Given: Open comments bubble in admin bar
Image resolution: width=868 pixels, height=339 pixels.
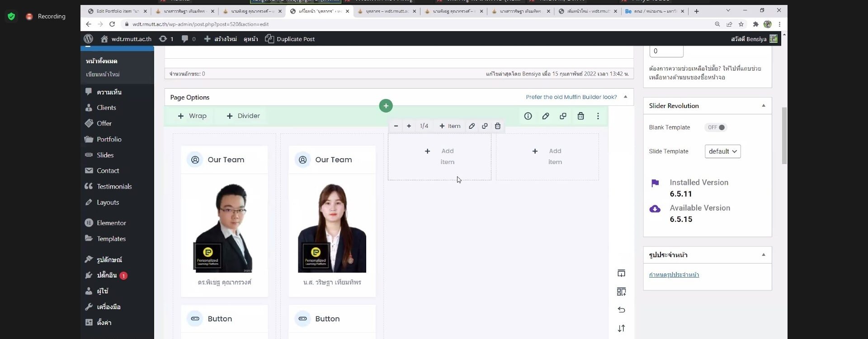Looking at the screenshot, I should 189,39.
